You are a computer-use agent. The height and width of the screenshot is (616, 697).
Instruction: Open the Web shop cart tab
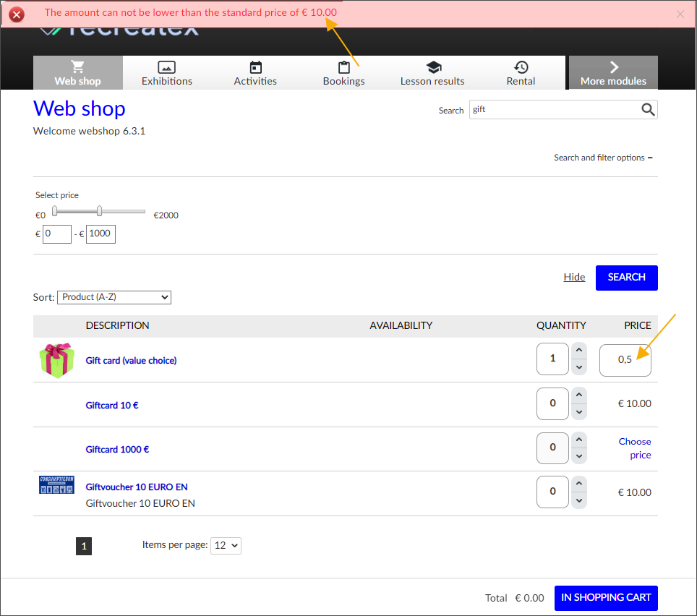(78, 73)
